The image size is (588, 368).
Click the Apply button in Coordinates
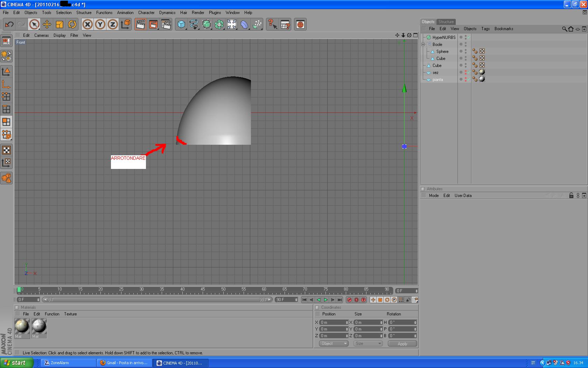point(402,344)
